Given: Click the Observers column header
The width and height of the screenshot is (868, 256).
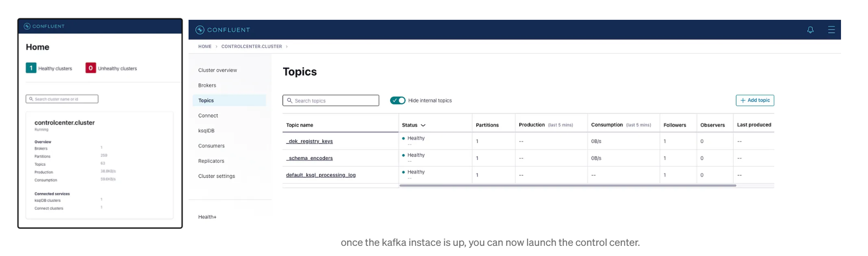Looking at the screenshot, I should coord(712,125).
